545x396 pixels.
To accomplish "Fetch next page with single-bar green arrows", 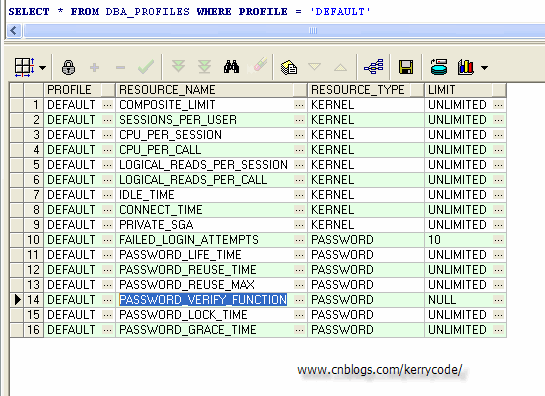I will 178,66.
